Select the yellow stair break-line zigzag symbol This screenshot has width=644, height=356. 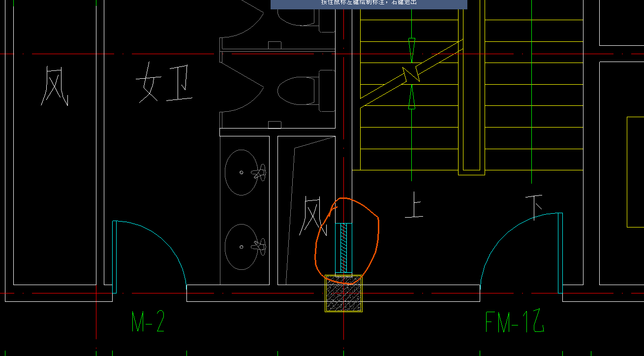pyautogui.click(x=411, y=74)
